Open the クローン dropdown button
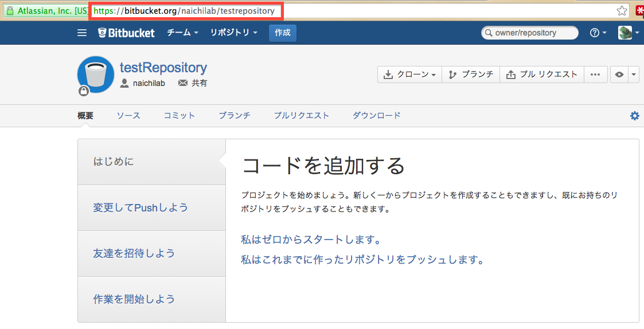Image resolution: width=644 pixels, height=329 pixels. 409,75
